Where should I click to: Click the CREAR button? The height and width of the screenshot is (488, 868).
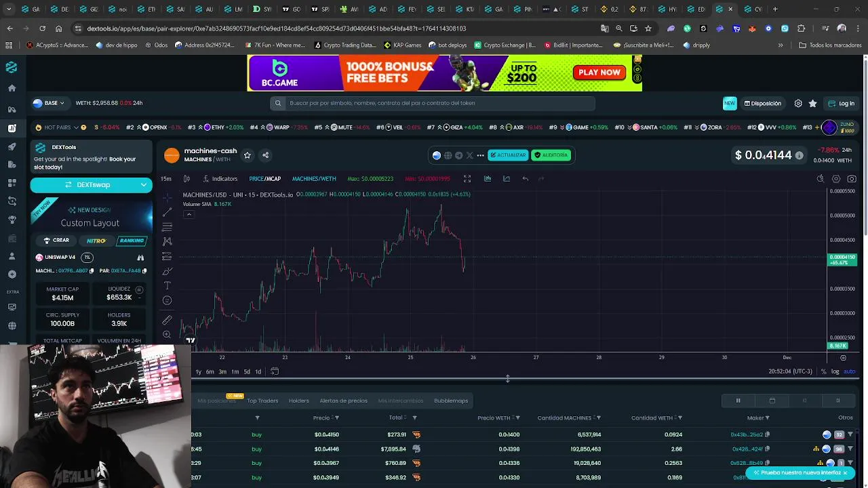[x=56, y=241]
